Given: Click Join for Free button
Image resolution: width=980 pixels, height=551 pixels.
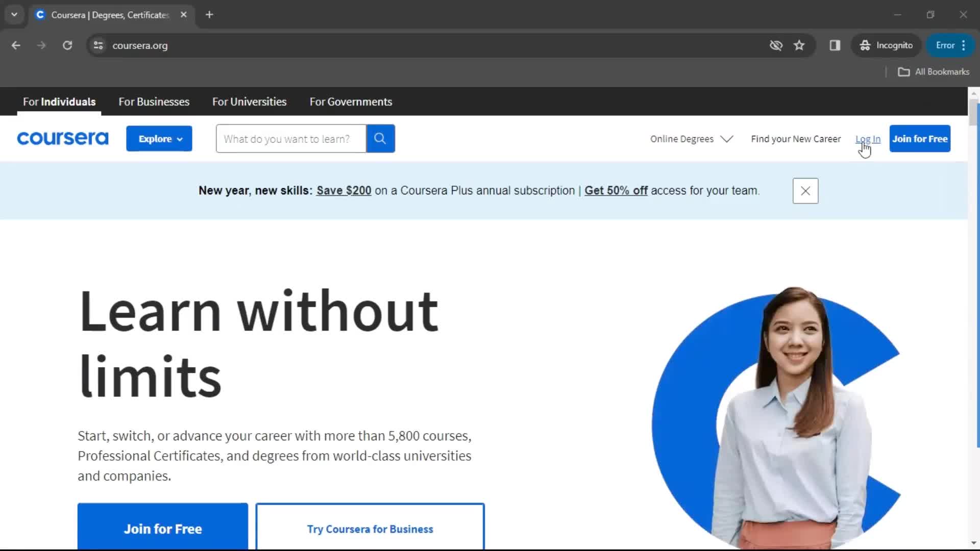Looking at the screenshot, I should pyautogui.click(x=920, y=139).
